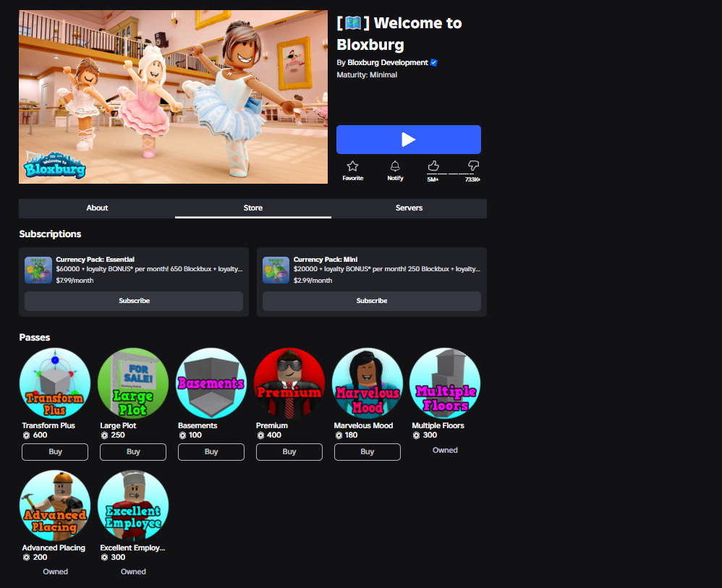Subscribe to Currency Pack: Essential
This screenshot has height=588, width=722.
click(134, 301)
